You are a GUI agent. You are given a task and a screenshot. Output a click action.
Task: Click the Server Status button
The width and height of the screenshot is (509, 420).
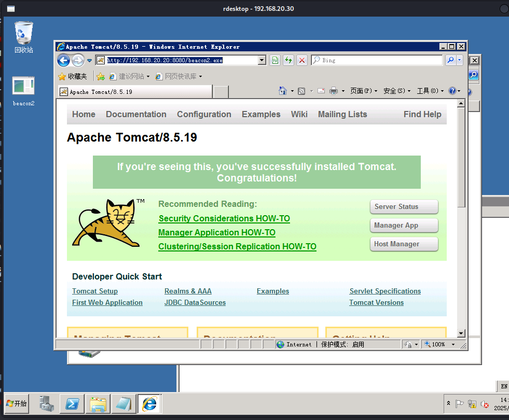tap(404, 206)
